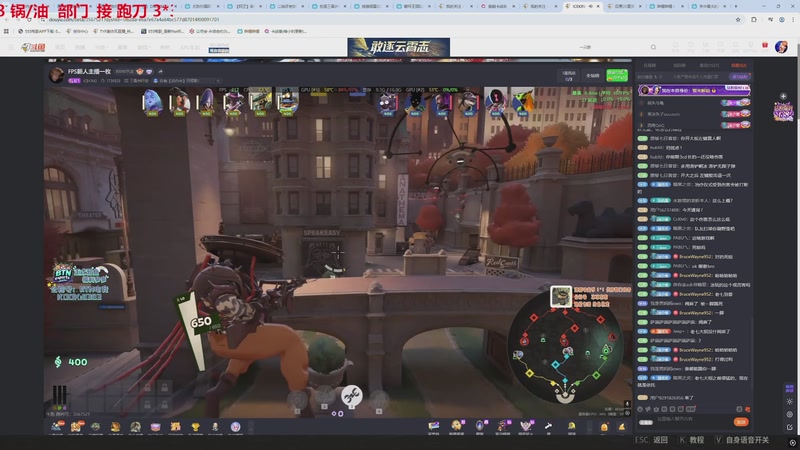Click the circular round-avatar icon below player

click(235, 427)
